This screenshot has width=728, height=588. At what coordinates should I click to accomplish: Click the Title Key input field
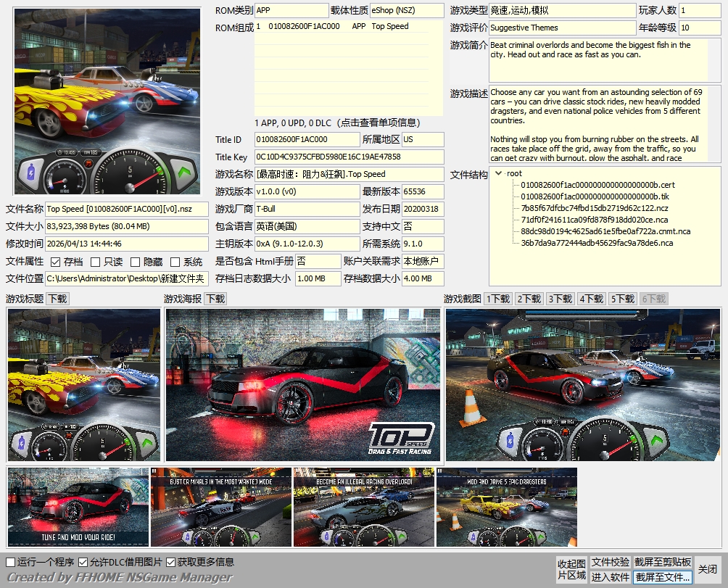click(349, 157)
